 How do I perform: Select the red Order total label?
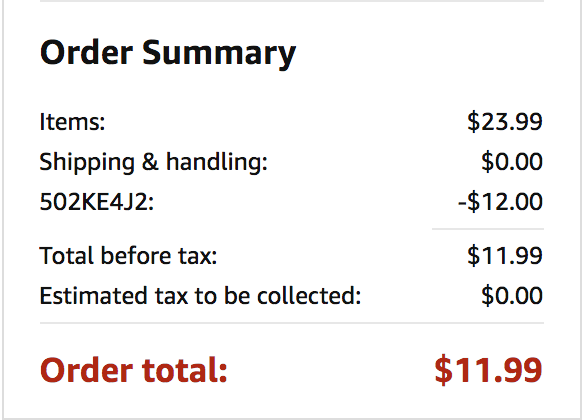[x=133, y=370]
